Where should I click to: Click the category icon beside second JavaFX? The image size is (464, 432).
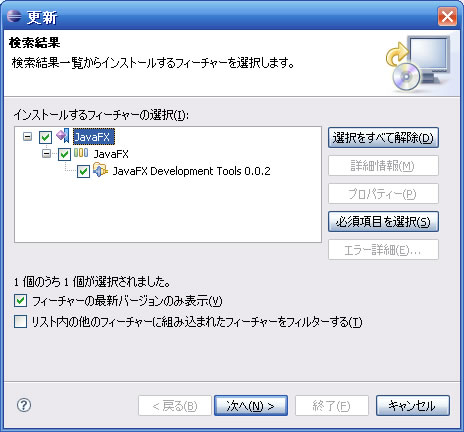coord(81,153)
